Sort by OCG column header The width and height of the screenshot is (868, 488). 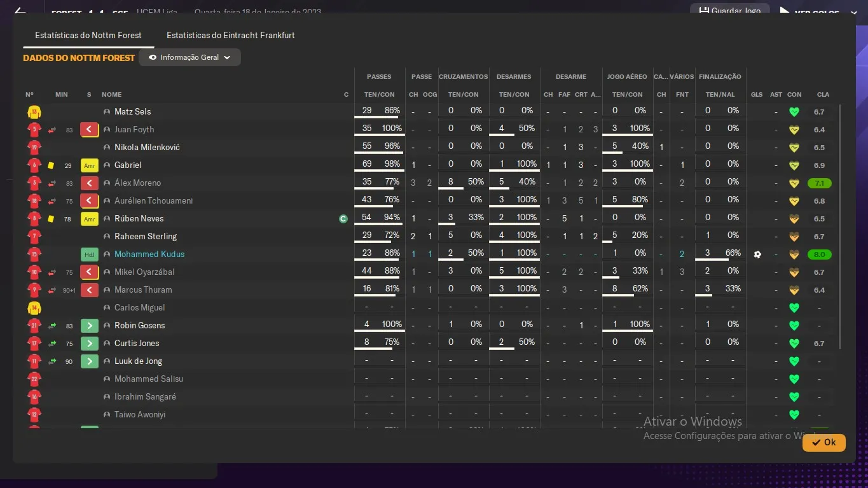[x=430, y=95]
